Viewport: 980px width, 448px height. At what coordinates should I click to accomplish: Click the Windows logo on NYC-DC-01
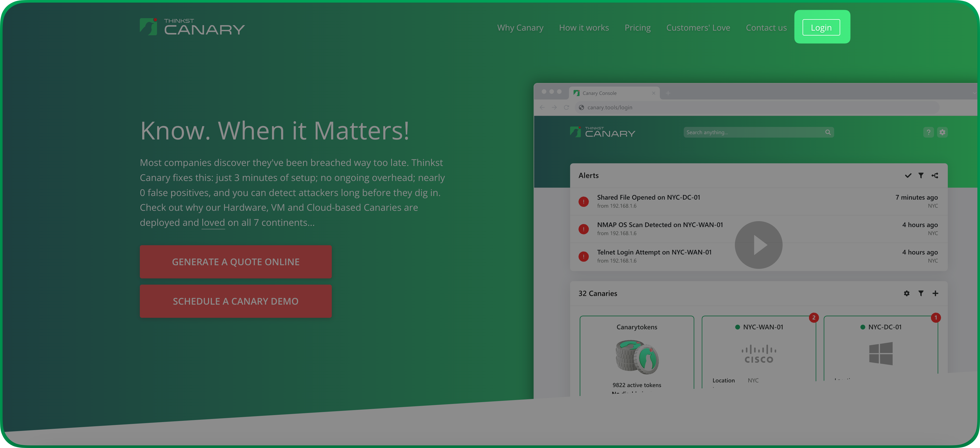click(881, 354)
